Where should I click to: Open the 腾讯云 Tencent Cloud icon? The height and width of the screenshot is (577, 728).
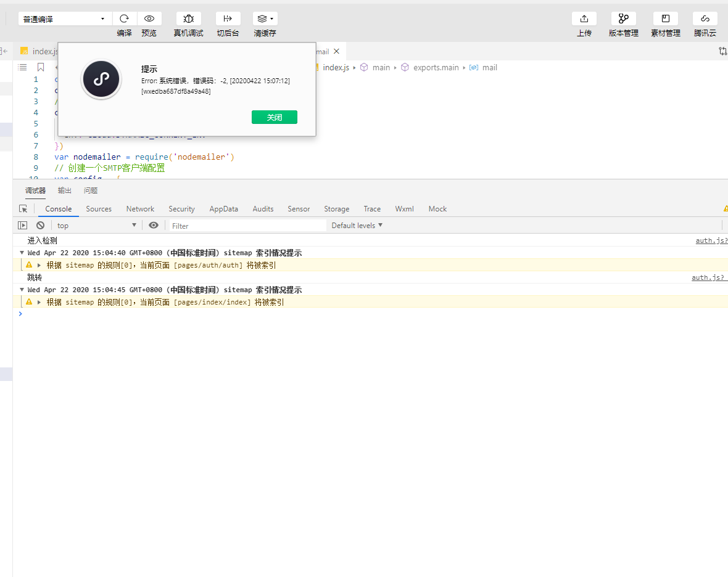705,18
